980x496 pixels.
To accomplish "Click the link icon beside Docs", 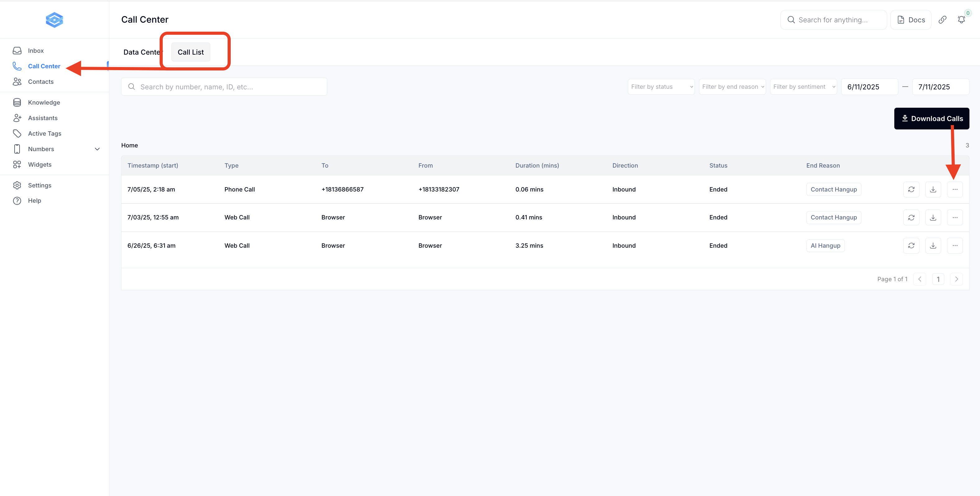I will (942, 20).
